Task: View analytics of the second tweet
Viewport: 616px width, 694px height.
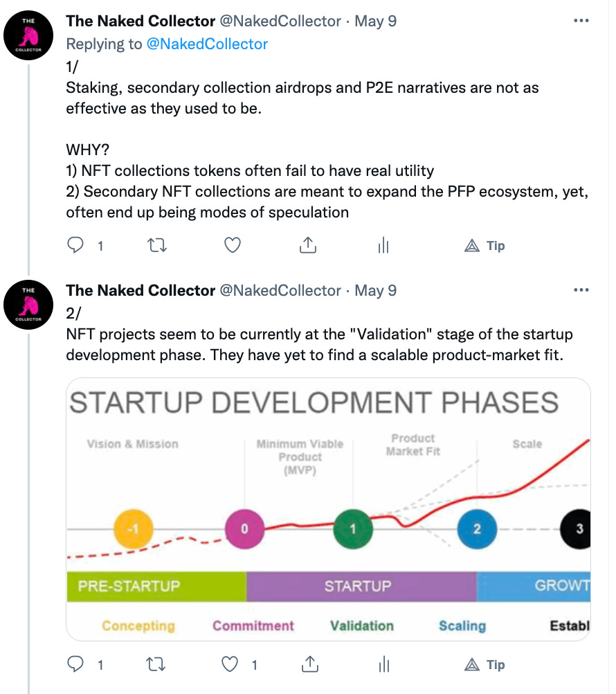Action: click(384, 664)
